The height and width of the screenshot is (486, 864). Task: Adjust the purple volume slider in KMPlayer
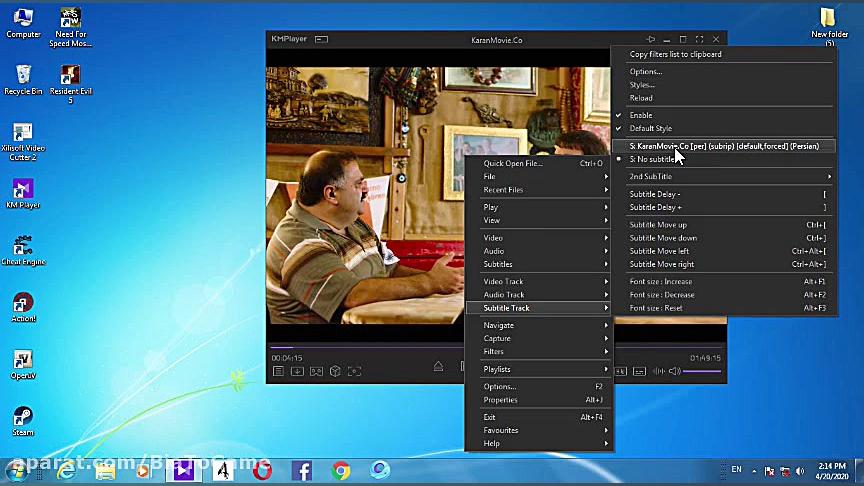[x=701, y=371]
